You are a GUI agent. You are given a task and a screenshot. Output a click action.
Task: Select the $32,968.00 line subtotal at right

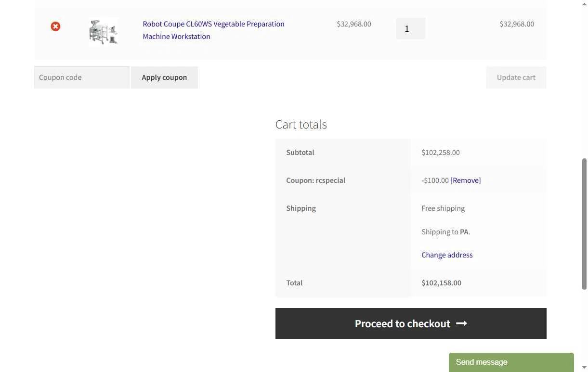pos(517,24)
